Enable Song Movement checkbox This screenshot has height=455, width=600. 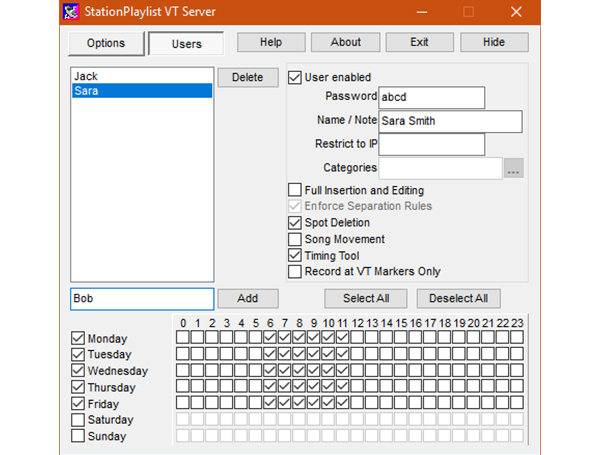pos(295,239)
